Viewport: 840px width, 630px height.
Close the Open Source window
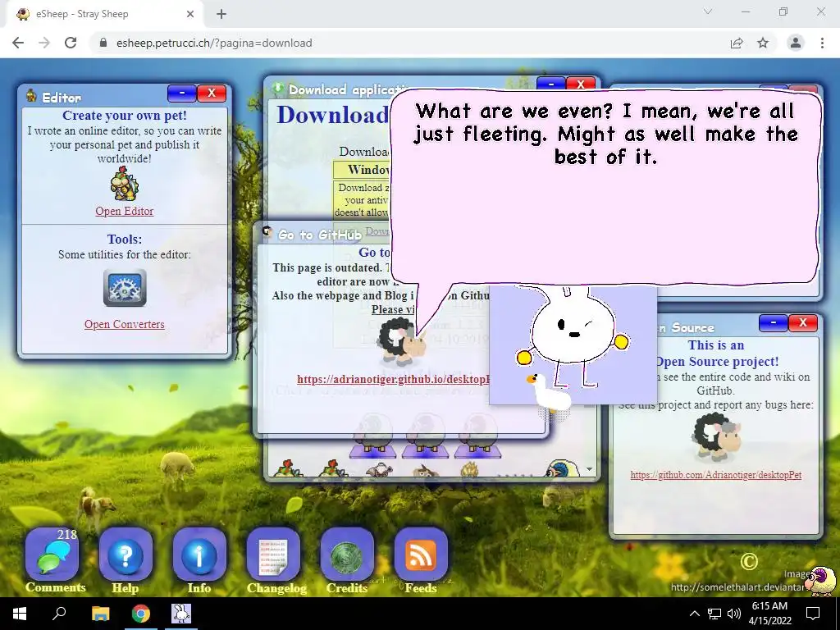(x=803, y=323)
